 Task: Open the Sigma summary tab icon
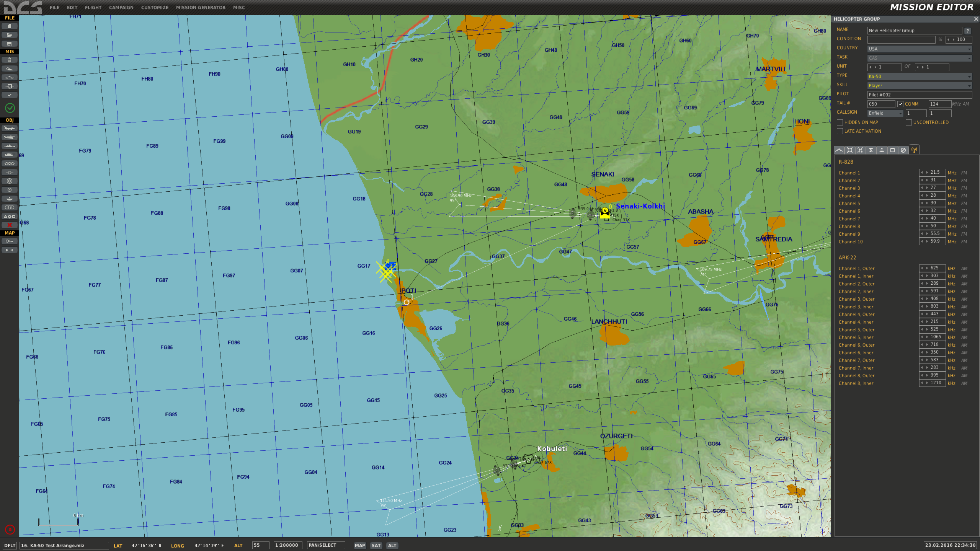click(871, 150)
